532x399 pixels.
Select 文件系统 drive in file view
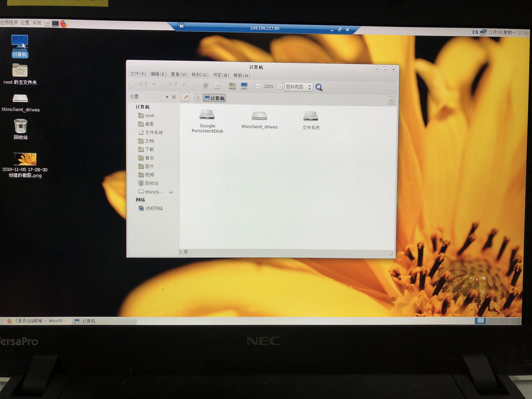tap(311, 121)
